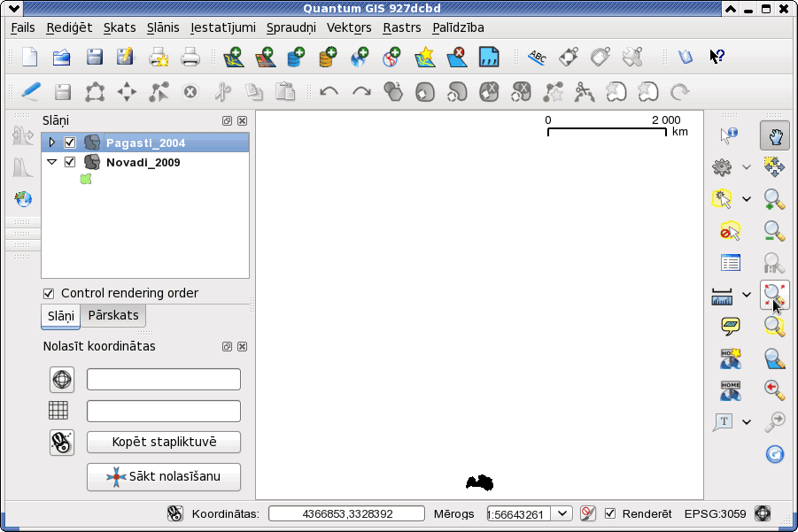Close the Nolasīt koordinātas panel
Viewport: 798px width, 532px height.
coord(243,346)
